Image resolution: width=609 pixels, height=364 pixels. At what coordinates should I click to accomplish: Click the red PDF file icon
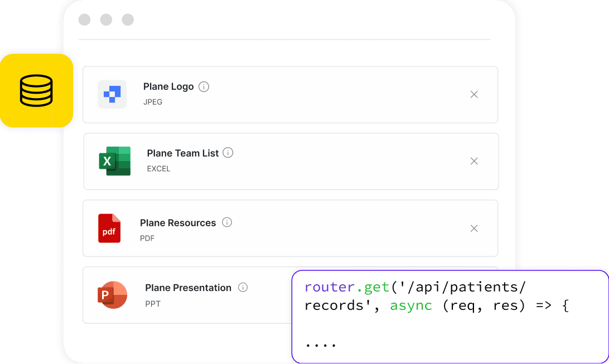[x=109, y=228]
